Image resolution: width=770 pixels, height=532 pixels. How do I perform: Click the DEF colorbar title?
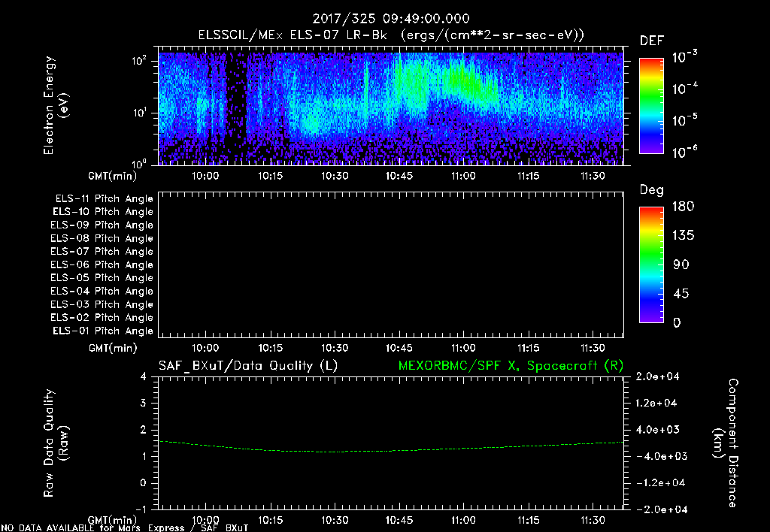pyautogui.click(x=652, y=41)
